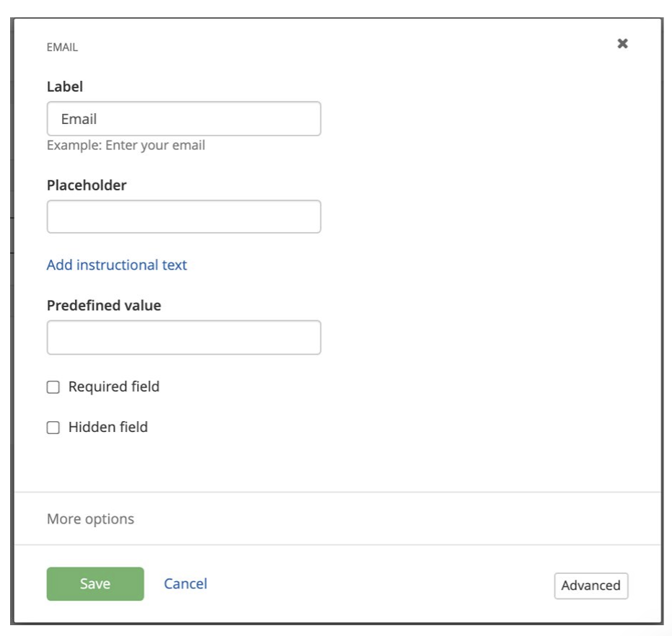Click the "Predefined value" heading

tap(104, 306)
